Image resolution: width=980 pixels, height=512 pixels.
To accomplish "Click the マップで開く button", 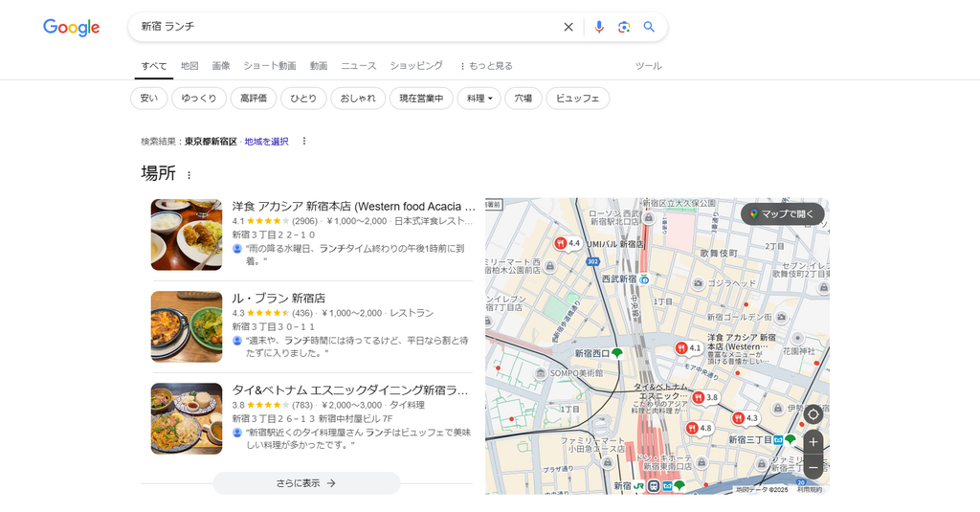I will (783, 213).
